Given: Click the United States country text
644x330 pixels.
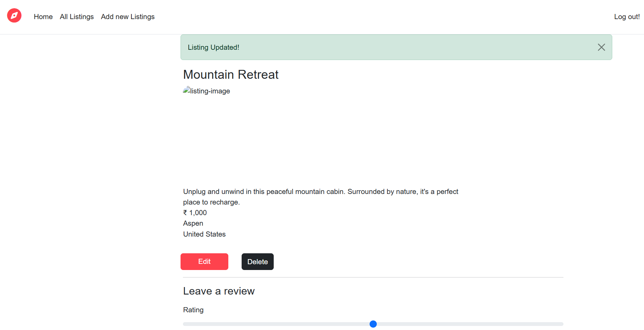Looking at the screenshot, I should click(x=204, y=234).
